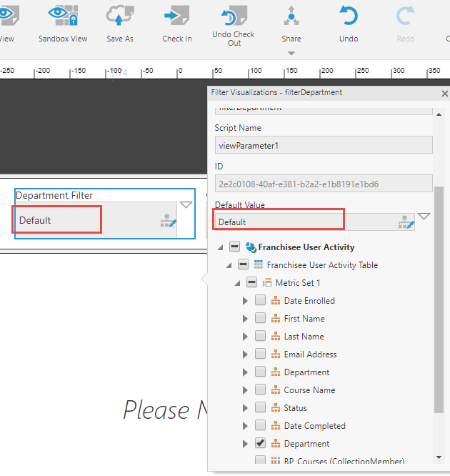Click the dialog vertical scrollbar thumb
This screenshot has height=476, width=450.
(439, 299)
